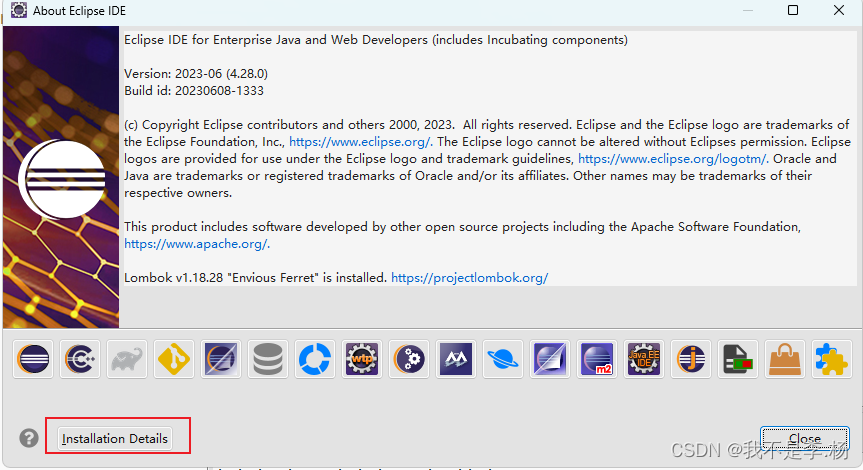Viewport: 863px width, 470px height.
Task: Click the Mylyn 'M' plugin icon
Action: [456, 359]
